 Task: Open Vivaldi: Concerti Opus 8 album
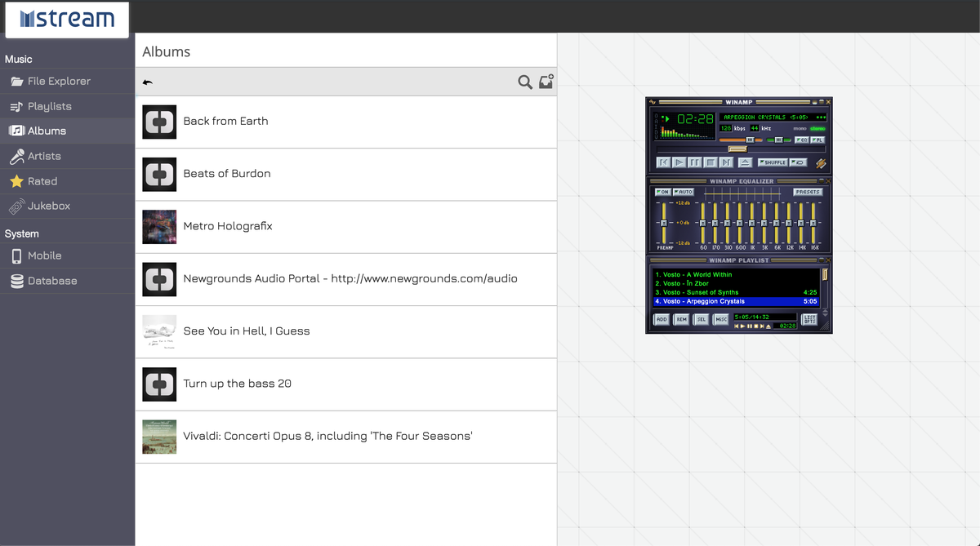coord(346,437)
